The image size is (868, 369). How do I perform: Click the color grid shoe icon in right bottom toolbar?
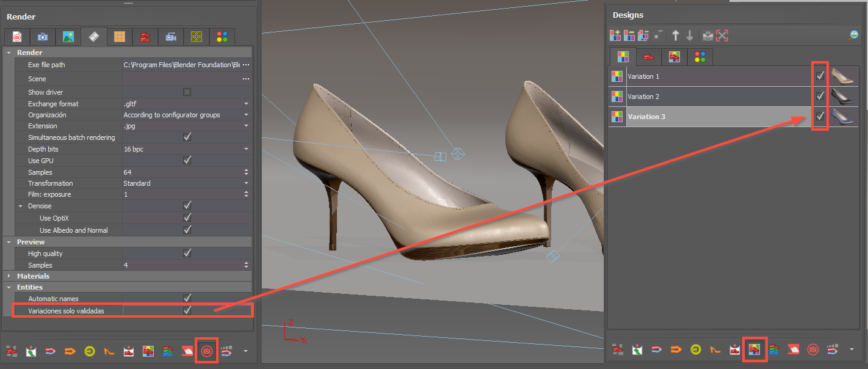pyautogui.click(x=754, y=350)
